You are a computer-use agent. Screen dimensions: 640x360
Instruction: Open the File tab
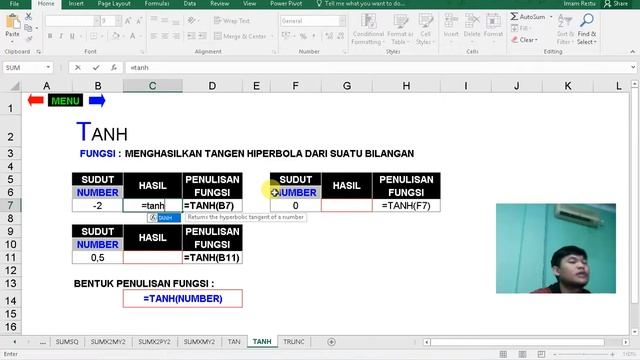tap(14, 4)
